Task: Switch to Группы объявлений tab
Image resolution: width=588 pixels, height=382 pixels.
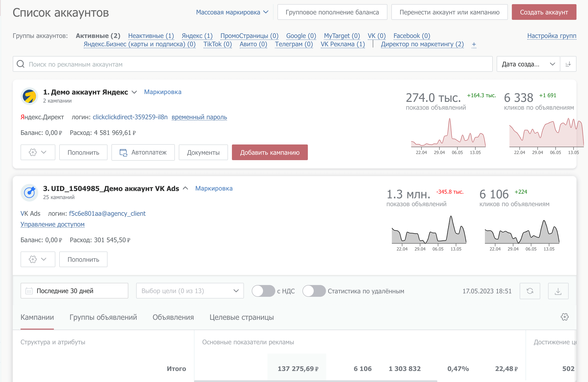Action: 103,317
